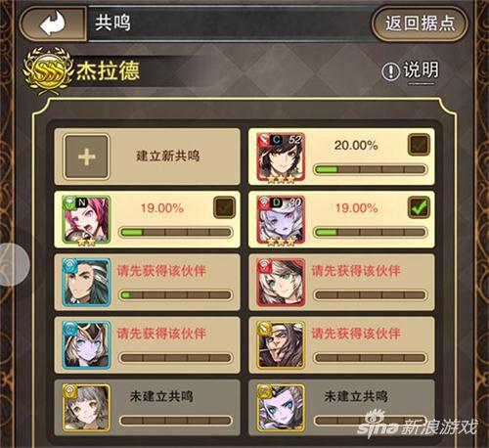Tap the SSS gold rank badge
This screenshot has height=448, width=489.
(x=48, y=70)
